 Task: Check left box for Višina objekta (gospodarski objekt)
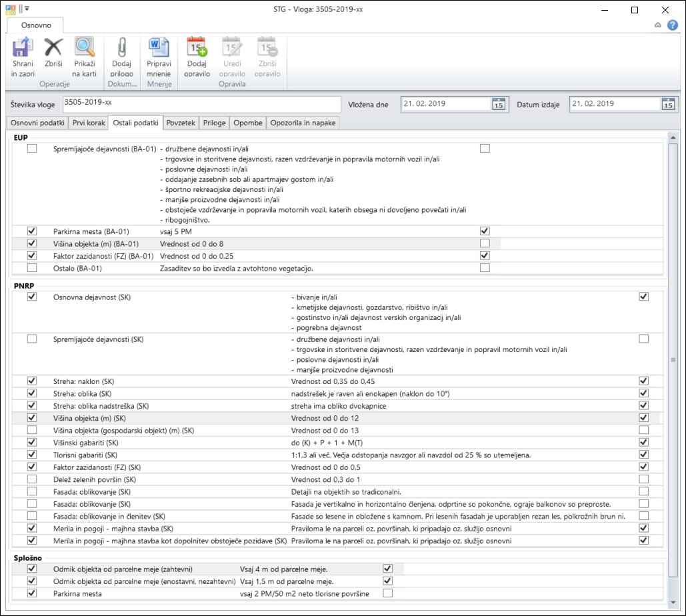tap(32, 430)
